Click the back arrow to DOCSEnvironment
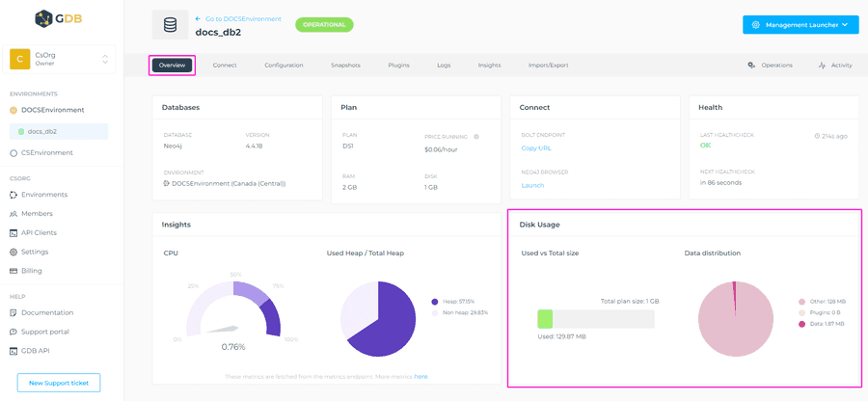This screenshot has height=401, width=868. (x=198, y=19)
